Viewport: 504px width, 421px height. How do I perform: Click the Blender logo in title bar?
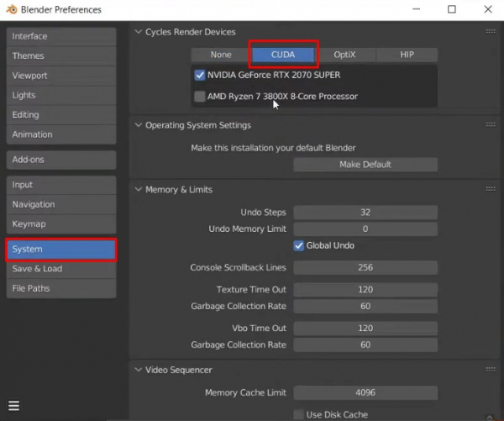coord(12,9)
